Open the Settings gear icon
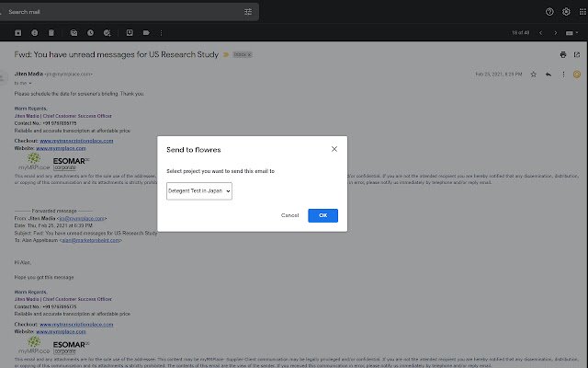 click(x=566, y=12)
